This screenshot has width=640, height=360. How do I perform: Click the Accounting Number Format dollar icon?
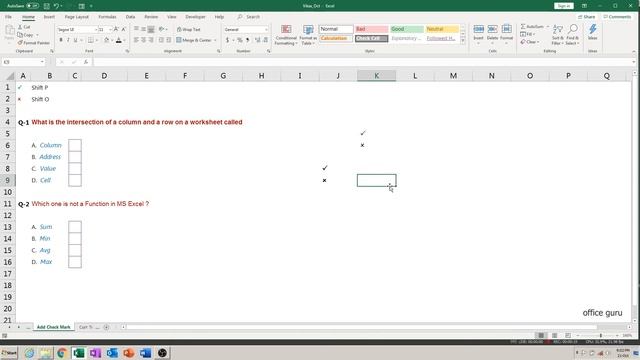coord(227,40)
